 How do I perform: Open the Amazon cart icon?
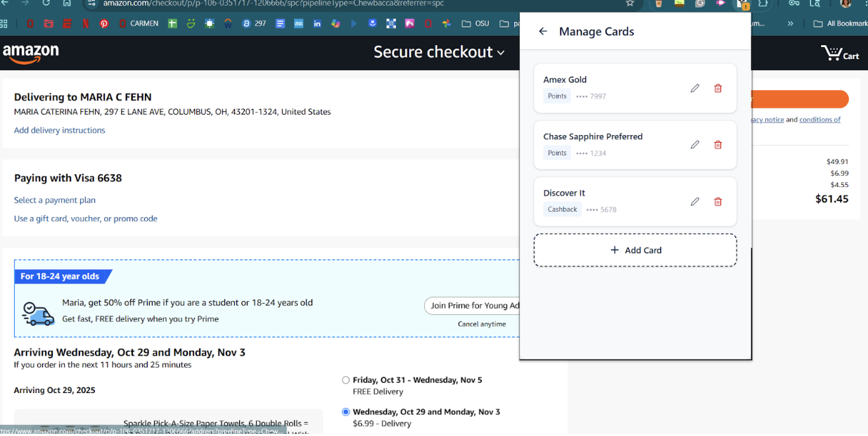(840, 53)
